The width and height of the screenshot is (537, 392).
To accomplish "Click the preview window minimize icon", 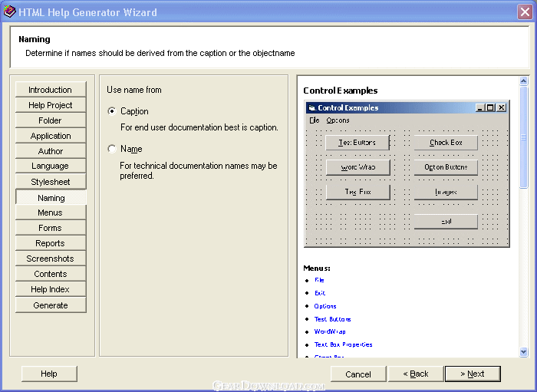I will click(479, 108).
